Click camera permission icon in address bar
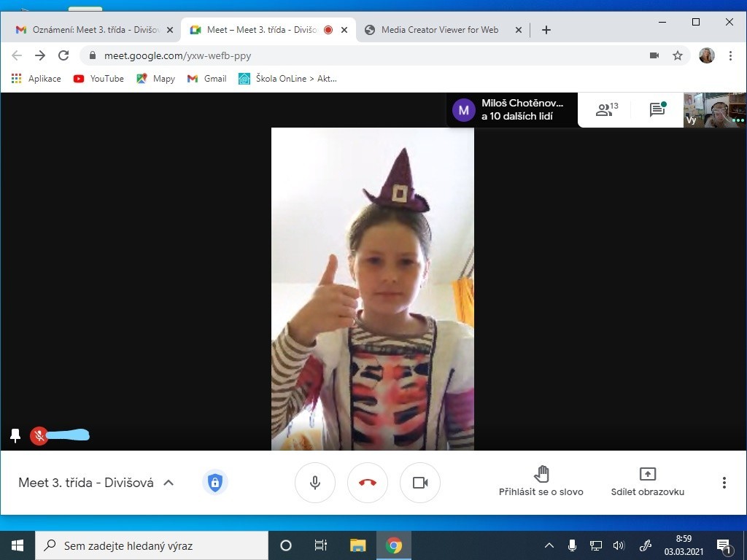 click(654, 55)
